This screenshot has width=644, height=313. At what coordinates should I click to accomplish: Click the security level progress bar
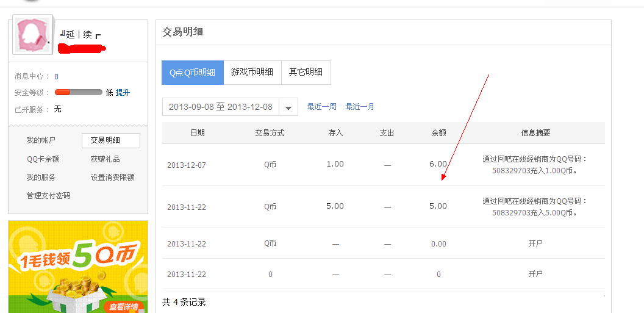[79, 92]
